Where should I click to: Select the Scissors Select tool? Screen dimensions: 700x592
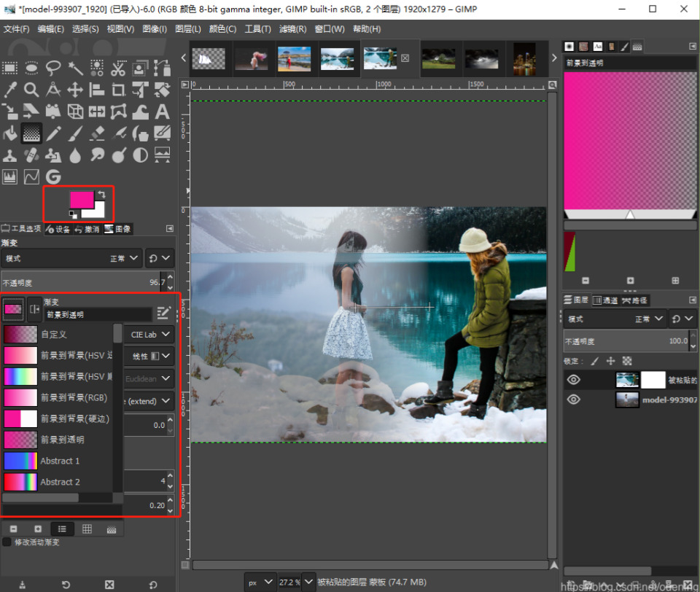(119, 69)
